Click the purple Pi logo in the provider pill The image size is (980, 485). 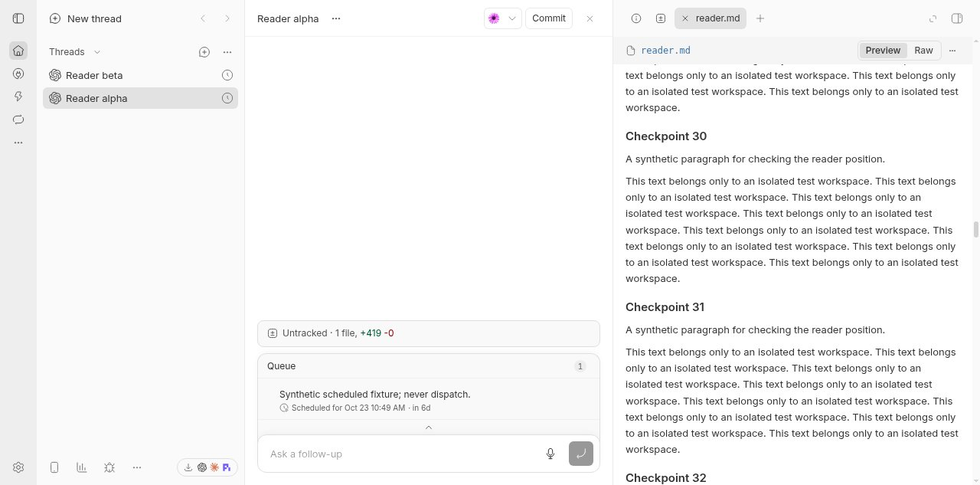(227, 467)
